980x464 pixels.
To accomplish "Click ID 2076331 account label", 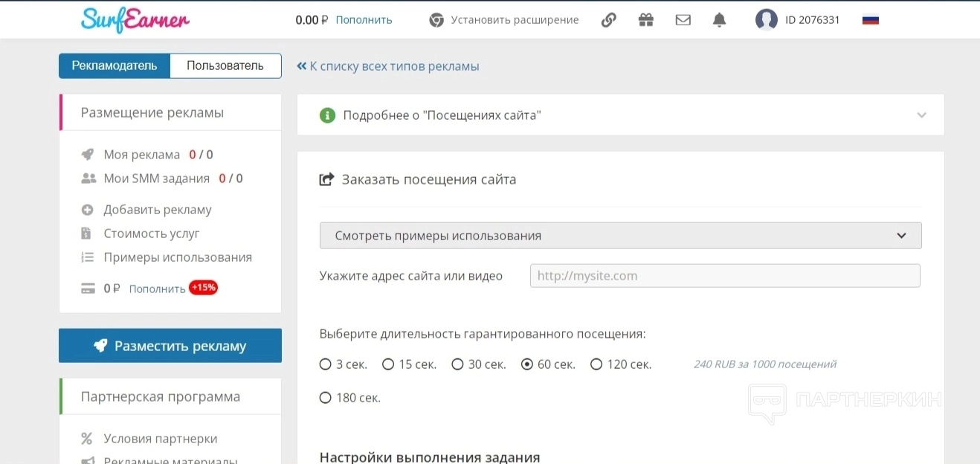I will coord(812,20).
